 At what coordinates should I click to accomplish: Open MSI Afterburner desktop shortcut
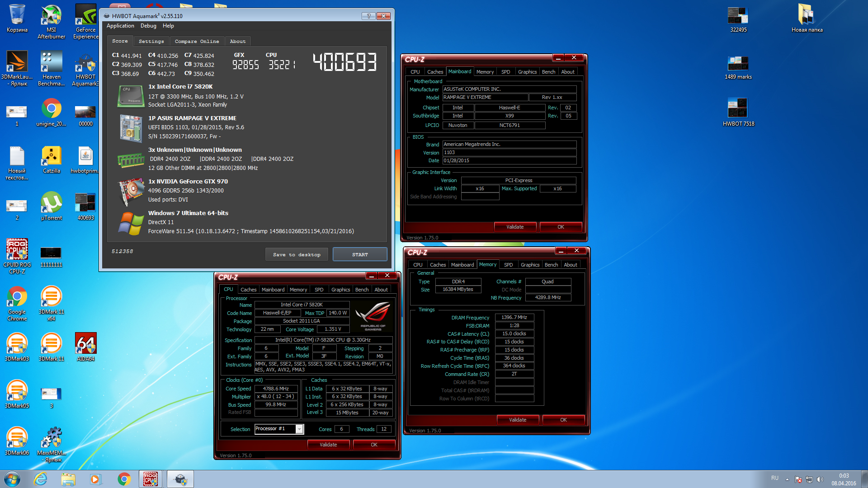[x=51, y=22]
